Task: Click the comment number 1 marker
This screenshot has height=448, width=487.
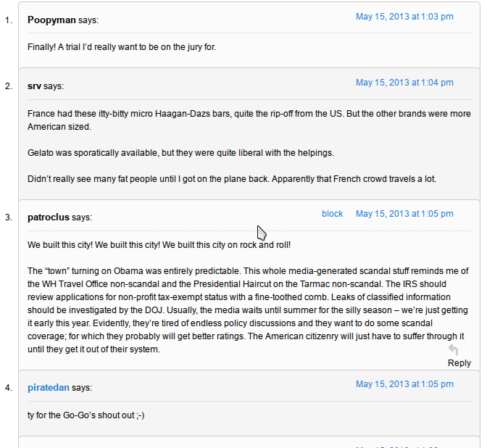Action: [8, 20]
